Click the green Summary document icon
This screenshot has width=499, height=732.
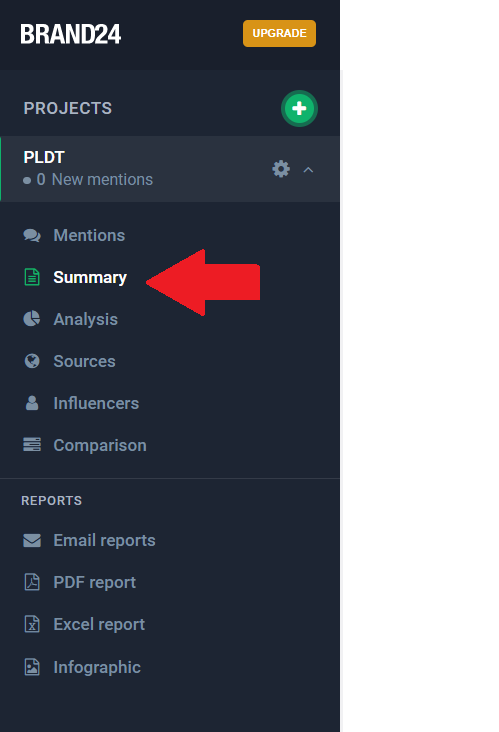(32, 277)
